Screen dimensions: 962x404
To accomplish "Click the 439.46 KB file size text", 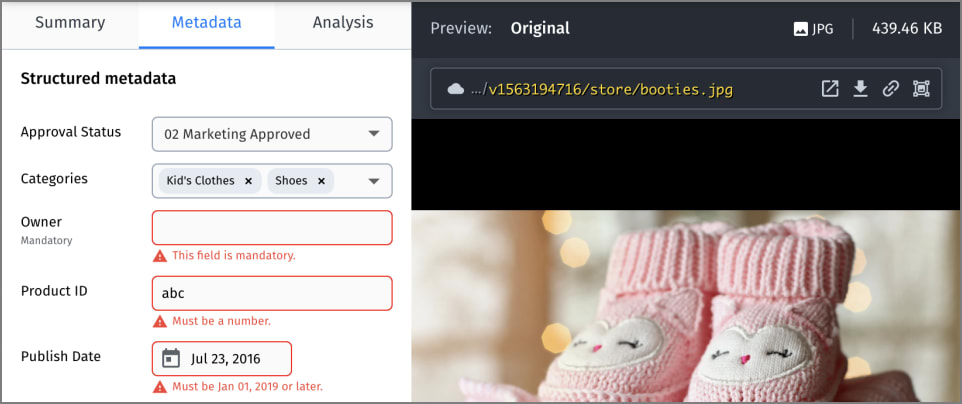I will (x=907, y=29).
